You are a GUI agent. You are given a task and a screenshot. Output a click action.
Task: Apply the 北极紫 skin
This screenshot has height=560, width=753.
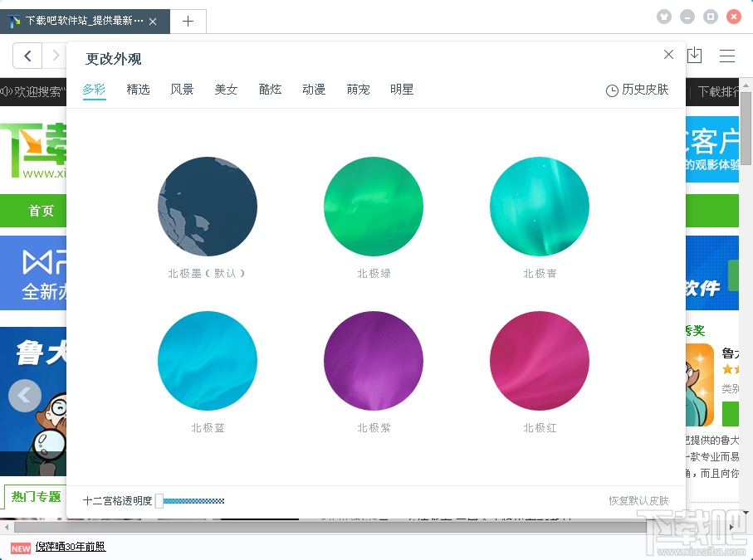click(373, 361)
